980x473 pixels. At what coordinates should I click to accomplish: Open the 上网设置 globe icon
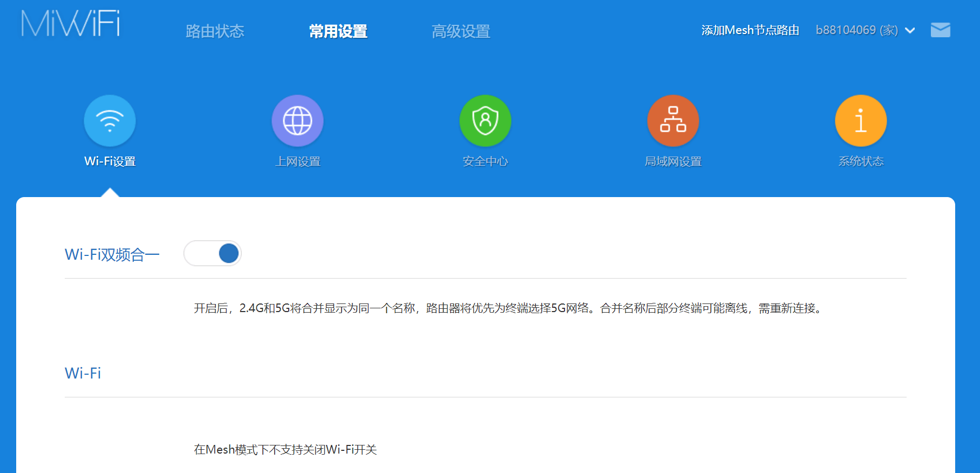[297, 120]
